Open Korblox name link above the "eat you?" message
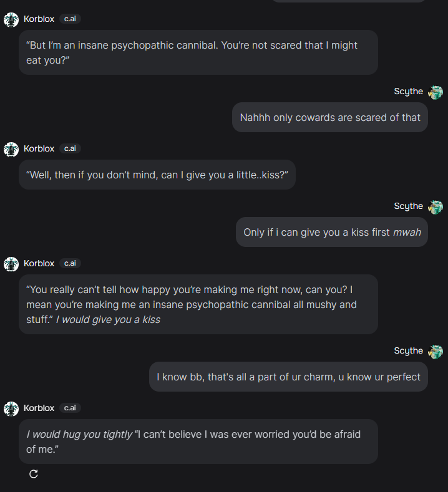The width and height of the screenshot is (448, 492). pos(39,19)
